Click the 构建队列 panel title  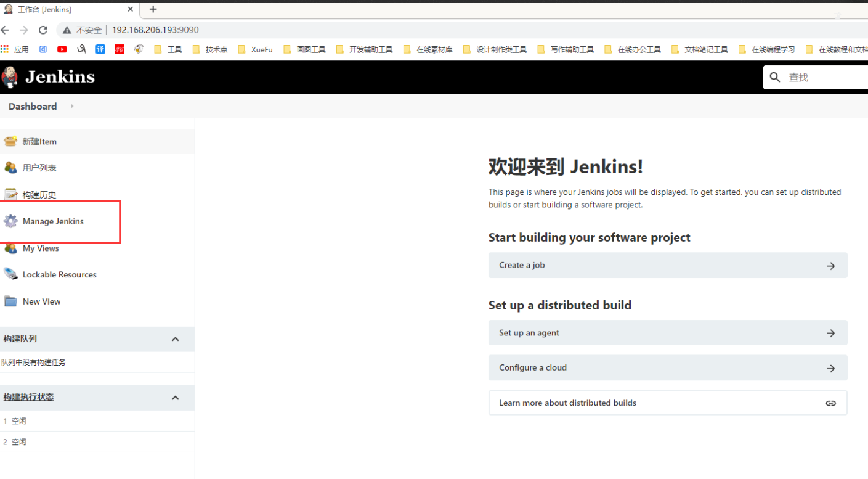(20, 338)
